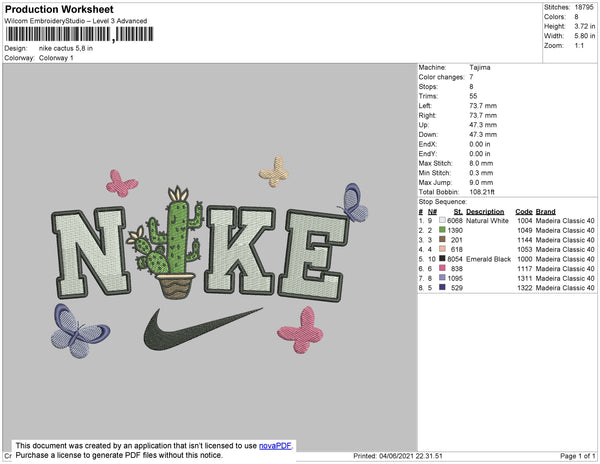This screenshot has height=464, width=600.
Task: Click the N# column header
Action: click(x=432, y=212)
